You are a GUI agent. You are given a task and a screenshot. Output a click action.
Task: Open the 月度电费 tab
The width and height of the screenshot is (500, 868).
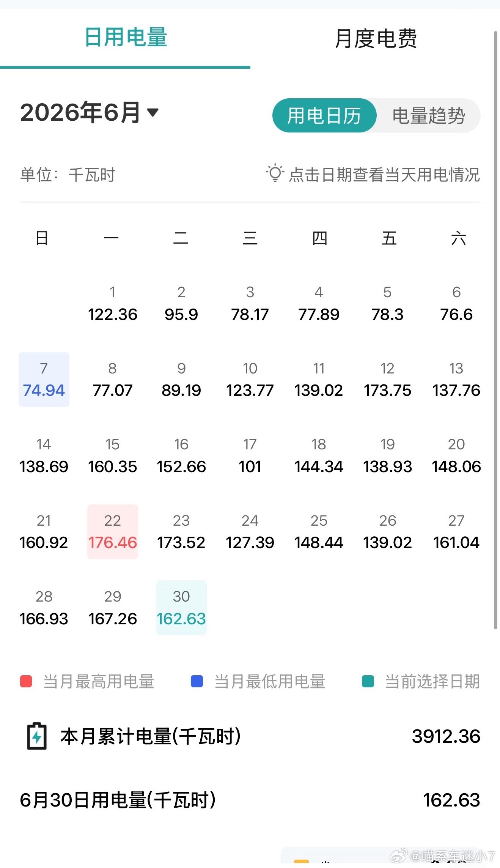pos(376,39)
